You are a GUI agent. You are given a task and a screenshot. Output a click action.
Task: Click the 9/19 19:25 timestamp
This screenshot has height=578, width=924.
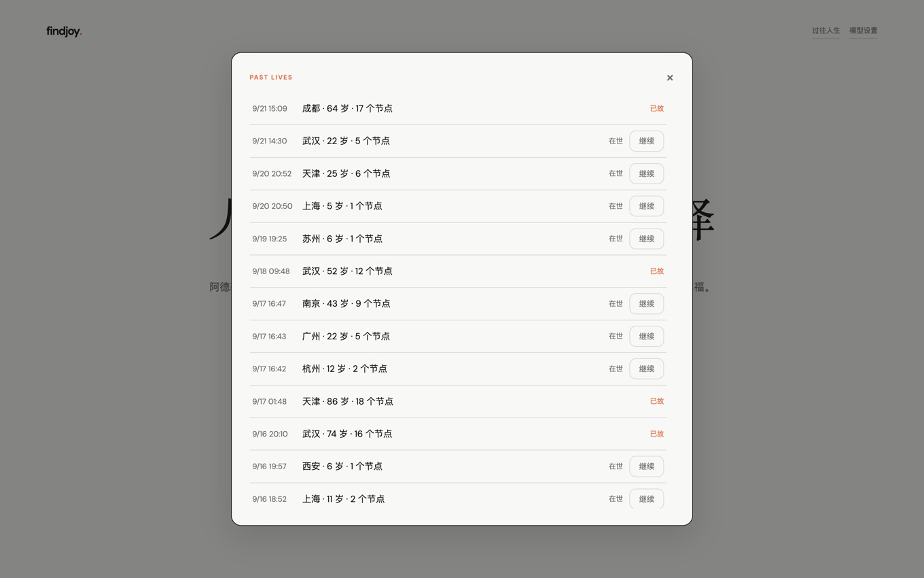pyautogui.click(x=270, y=239)
